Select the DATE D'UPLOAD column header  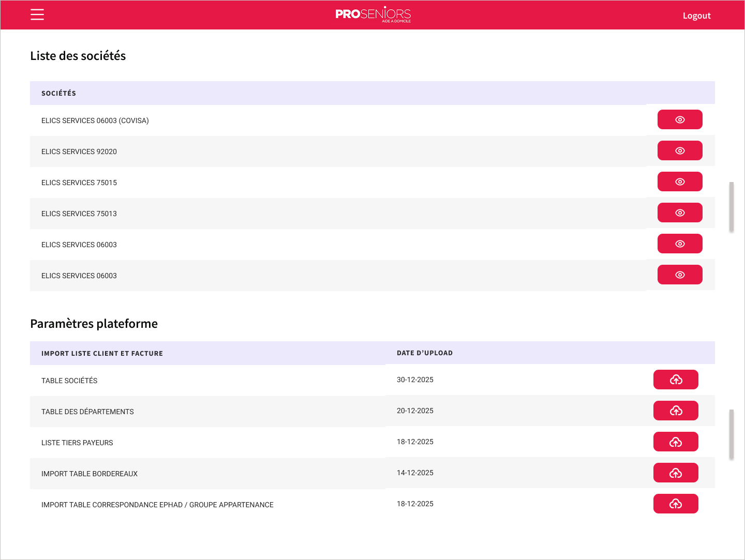pyautogui.click(x=424, y=353)
